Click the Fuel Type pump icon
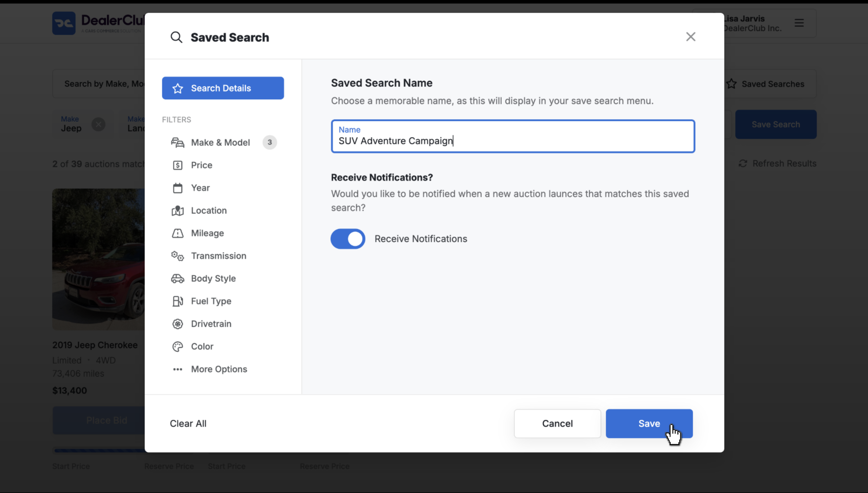This screenshot has width=868, height=493. point(178,301)
